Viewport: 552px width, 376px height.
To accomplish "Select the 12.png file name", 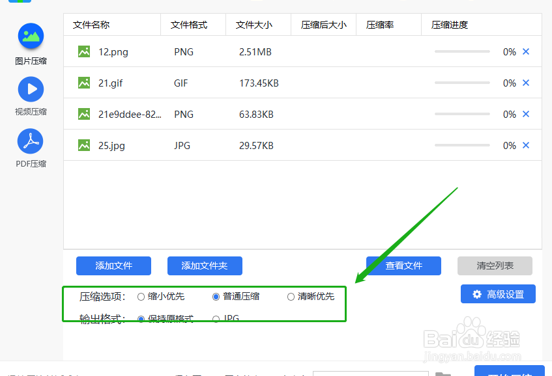I will click(x=113, y=52).
